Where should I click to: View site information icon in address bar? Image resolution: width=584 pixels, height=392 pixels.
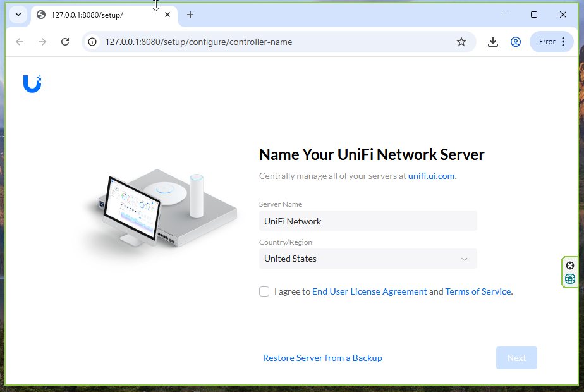click(92, 42)
